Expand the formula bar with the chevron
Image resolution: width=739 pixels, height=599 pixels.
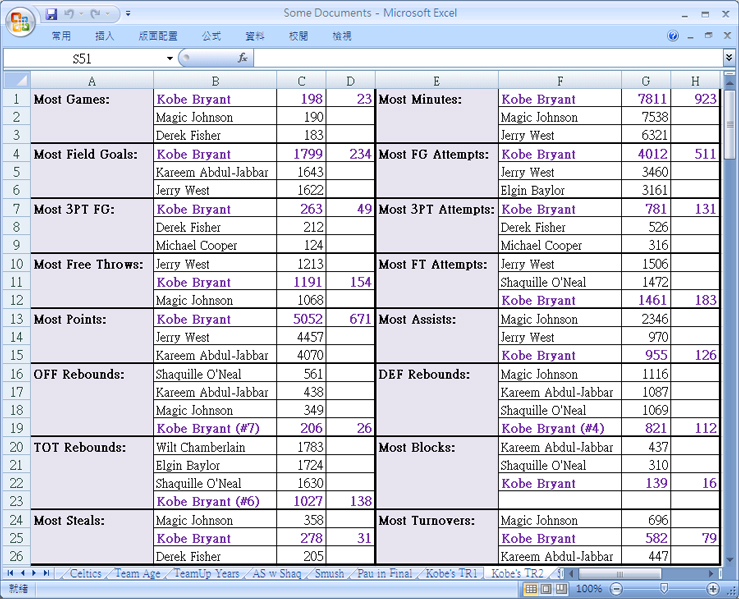click(x=729, y=58)
